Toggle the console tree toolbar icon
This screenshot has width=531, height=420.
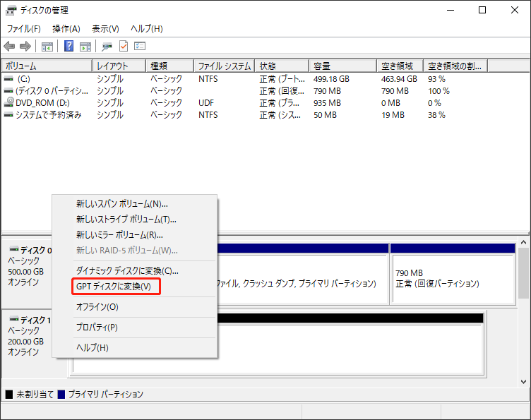tap(47, 47)
